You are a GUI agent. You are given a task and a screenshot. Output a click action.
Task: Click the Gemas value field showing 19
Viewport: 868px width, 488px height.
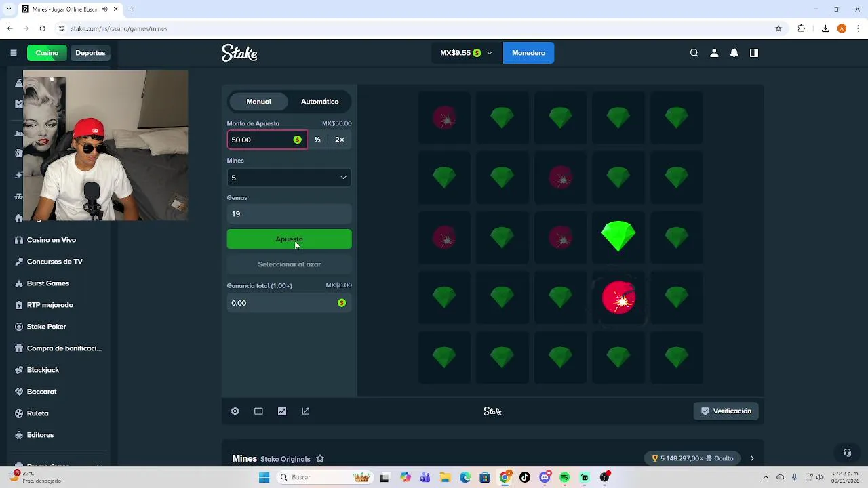(x=289, y=214)
